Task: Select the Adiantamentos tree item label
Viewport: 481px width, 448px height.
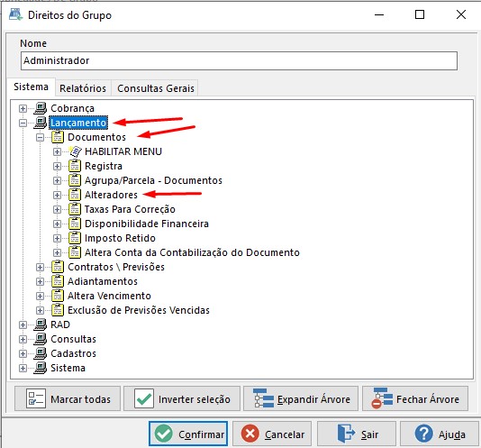Action: click(103, 281)
